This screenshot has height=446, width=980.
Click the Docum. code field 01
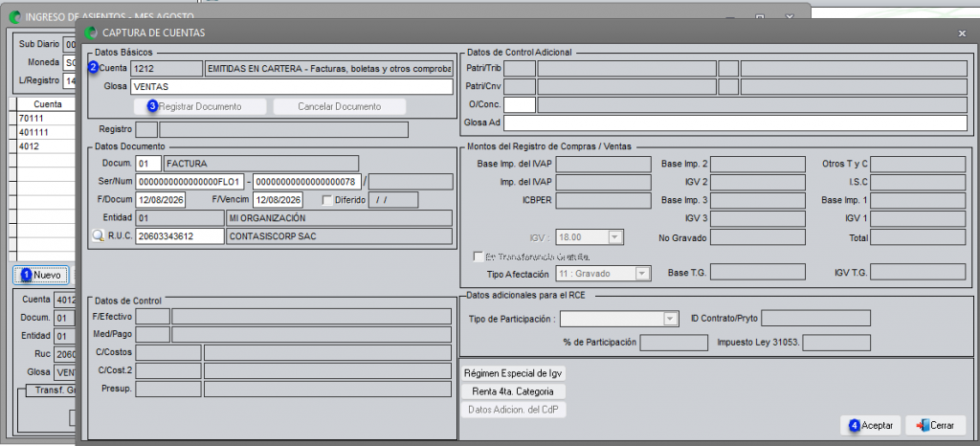point(148,164)
